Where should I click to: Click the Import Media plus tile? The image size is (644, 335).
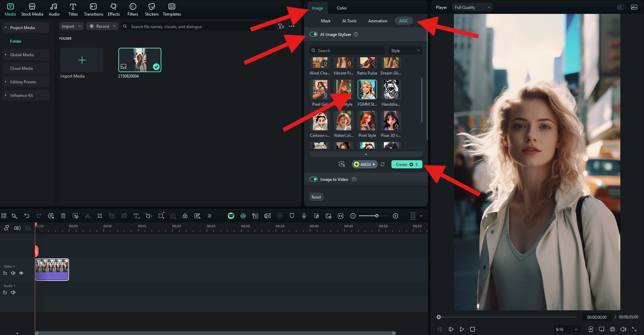pyautogui.click(x=82, y=60)
